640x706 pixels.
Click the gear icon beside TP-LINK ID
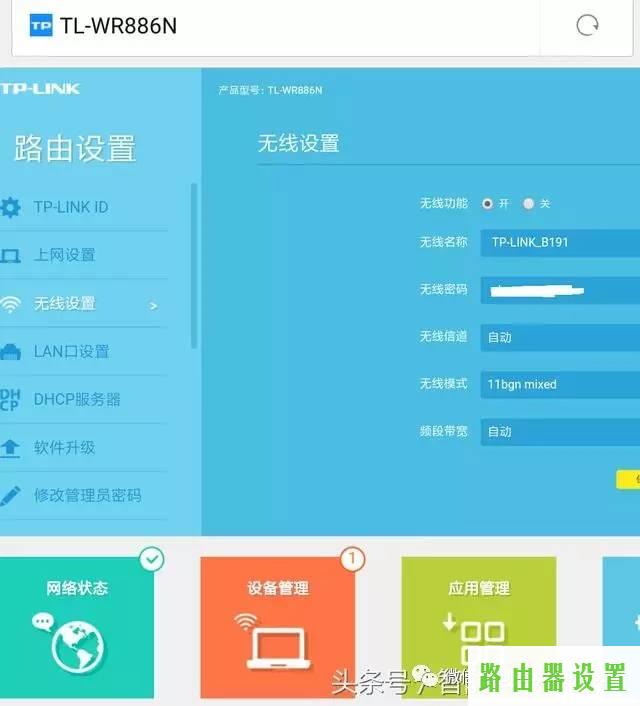pos(10,208)
